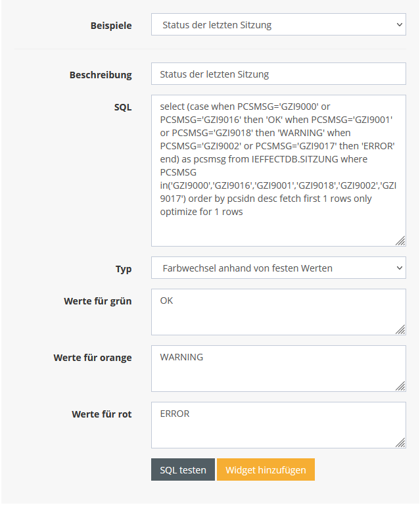This screenshot has height=505, width=420.
Task: Click resize grip of Werte für grün box
Action: pos(400,329)
